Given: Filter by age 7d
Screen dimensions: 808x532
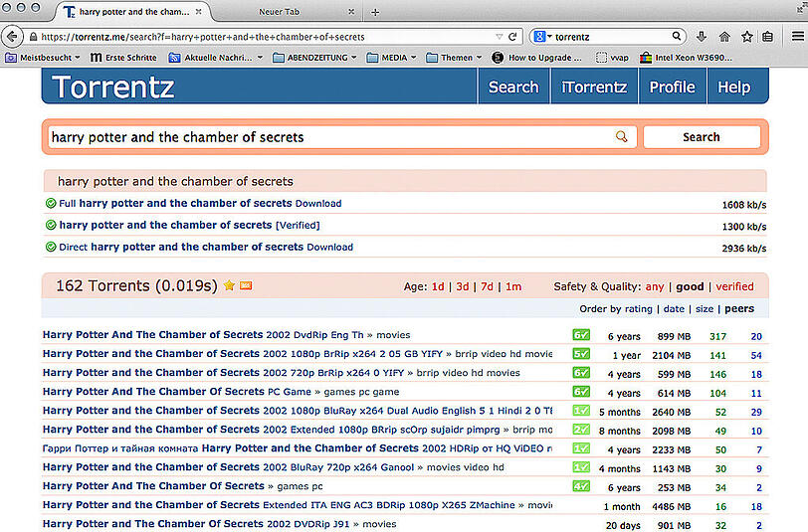Looking at the screenshot, I should click(487, 286).
